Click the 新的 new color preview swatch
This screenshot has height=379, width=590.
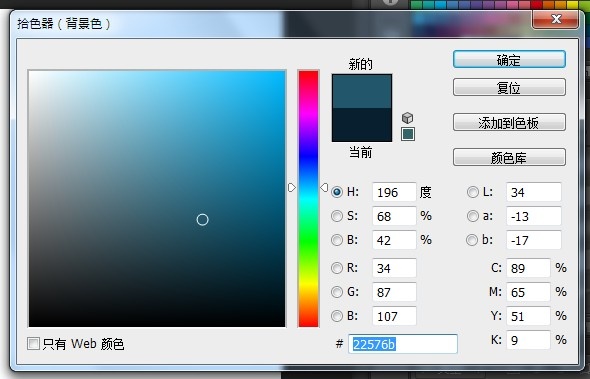362,91
